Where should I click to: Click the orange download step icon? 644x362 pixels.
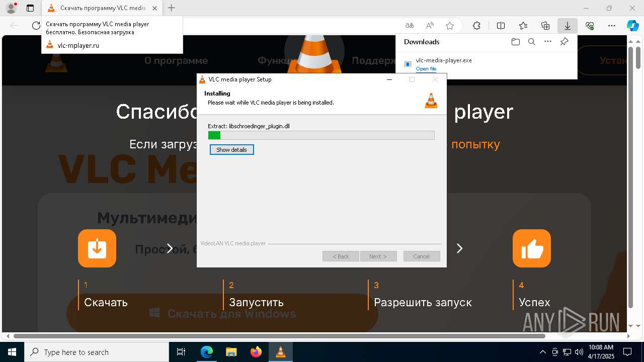pyautogui.click(x=97, y=248)
